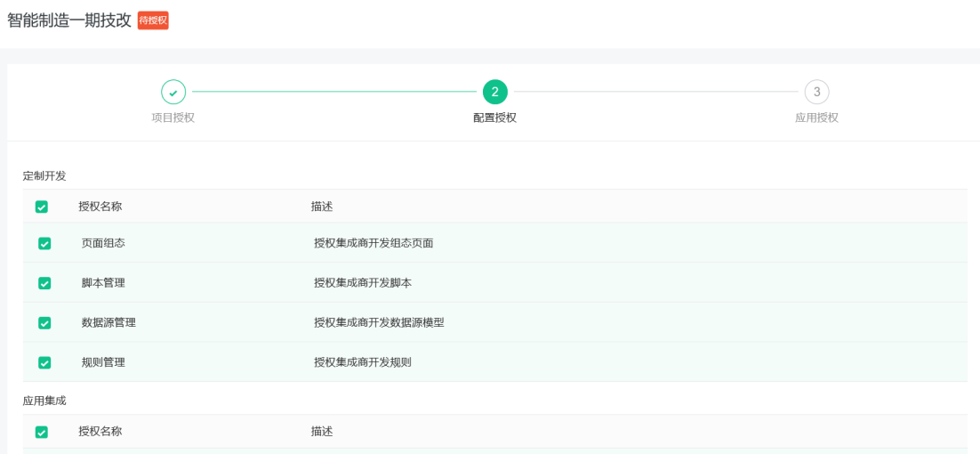Click the 智能制造一期技改 project title
Viewport: 980px width, 454px height.
pyautogui.click(x=69, y=20)
